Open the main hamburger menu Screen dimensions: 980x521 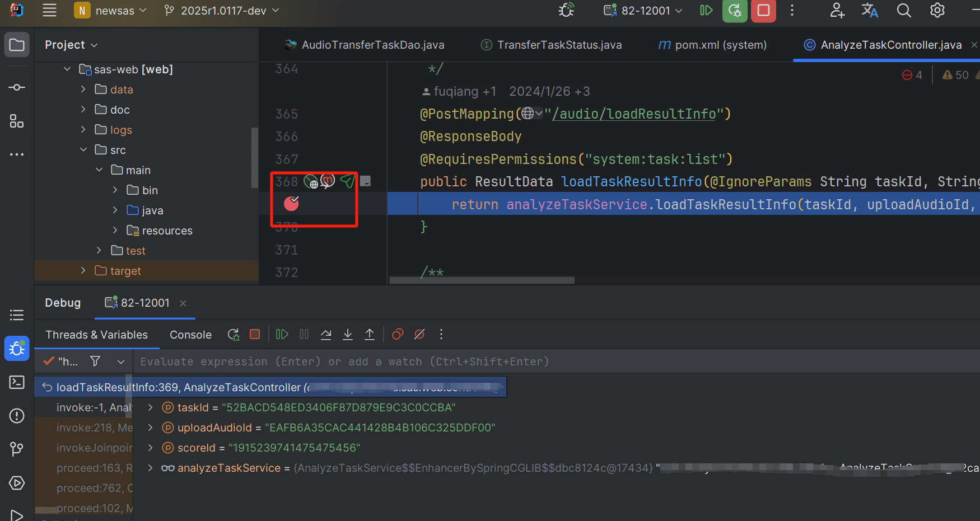pyautogui.click(x=49, y=11)
